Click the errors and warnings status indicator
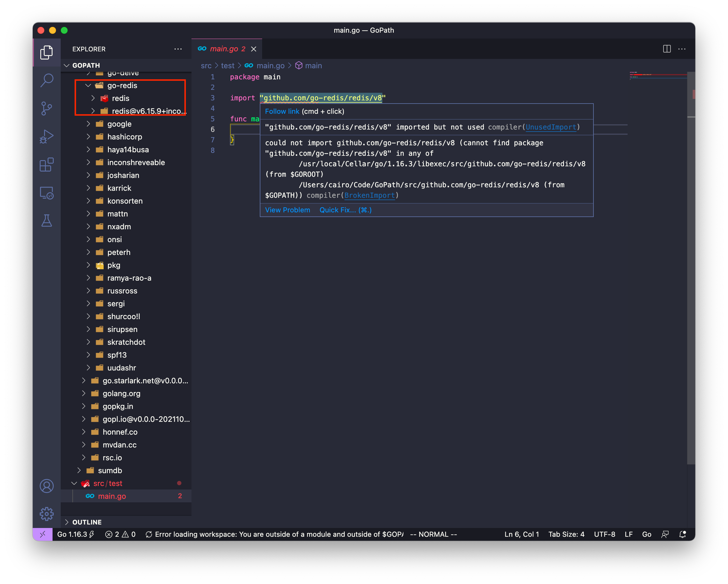Viewport: 728px width, 584px height. (120, 534)
